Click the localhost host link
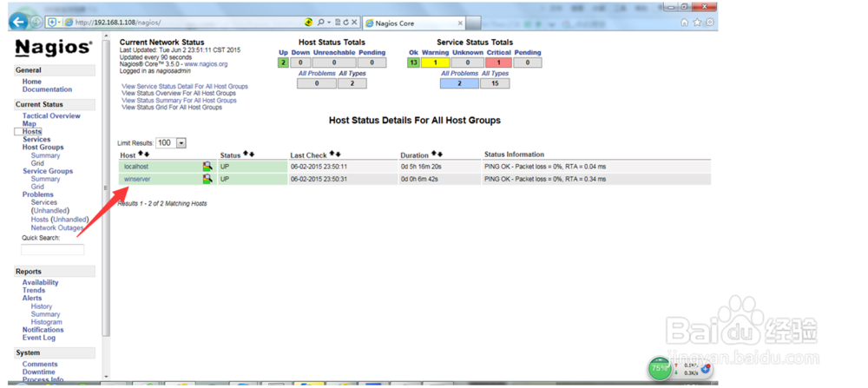The image size is (868, 388). point(136,166)
